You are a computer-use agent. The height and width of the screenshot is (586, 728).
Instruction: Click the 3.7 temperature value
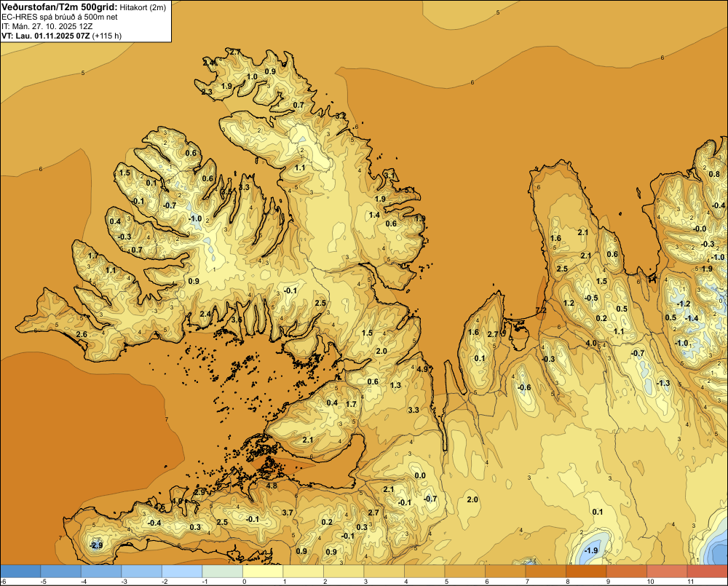pyautogui.click(x=288, y=512)
